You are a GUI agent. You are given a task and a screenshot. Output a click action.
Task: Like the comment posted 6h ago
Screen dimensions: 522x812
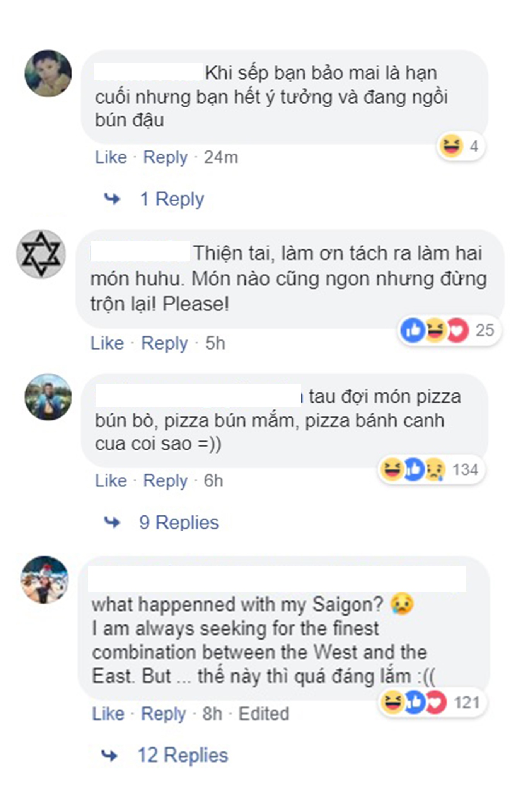tap(111, 481)
